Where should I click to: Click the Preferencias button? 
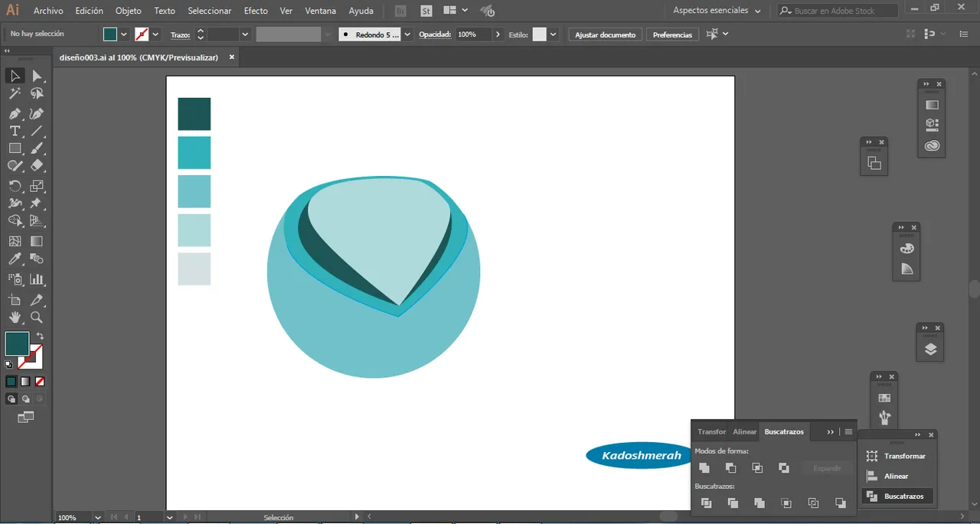click(672, 34)
